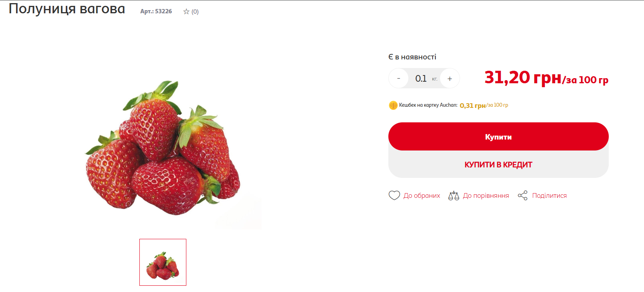Click the star rating icon
This screenshot has height=292, width=644.
point(186,12)
